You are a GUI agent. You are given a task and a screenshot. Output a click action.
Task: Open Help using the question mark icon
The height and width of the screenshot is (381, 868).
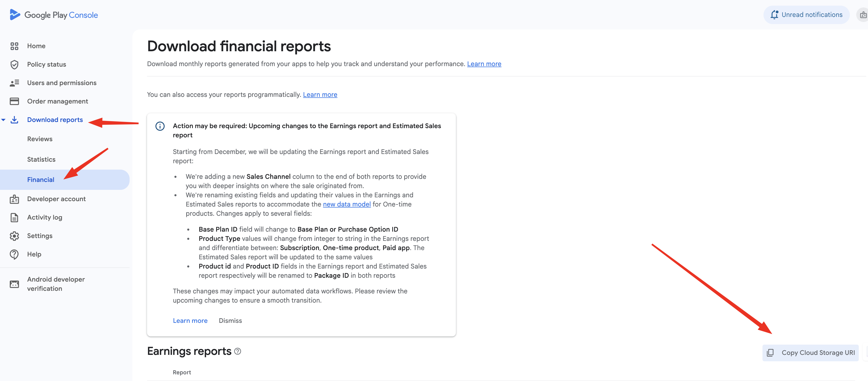14,254
